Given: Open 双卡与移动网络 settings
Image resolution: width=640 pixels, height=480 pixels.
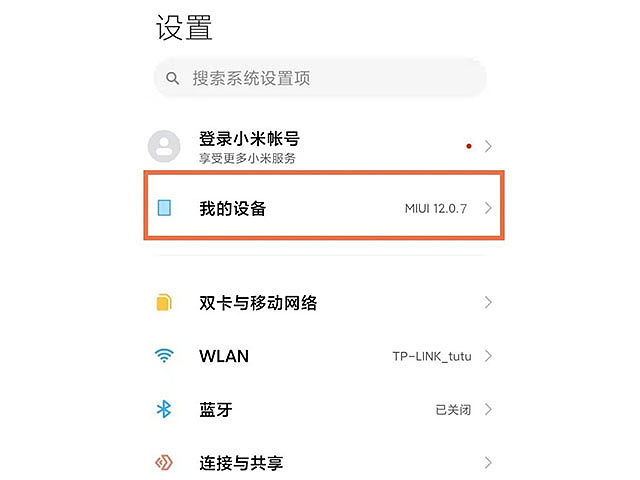Looking at the screenshot, I should (257, 302).
